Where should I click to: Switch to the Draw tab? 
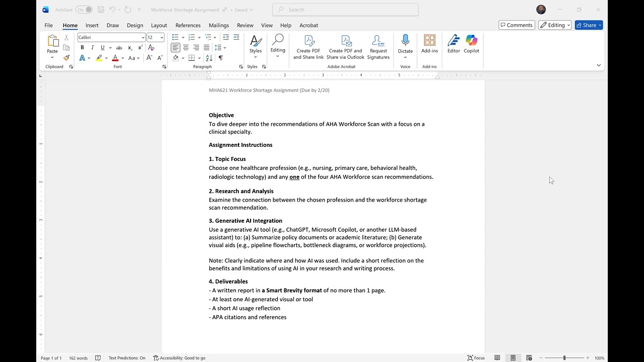(x=113, y=25)
